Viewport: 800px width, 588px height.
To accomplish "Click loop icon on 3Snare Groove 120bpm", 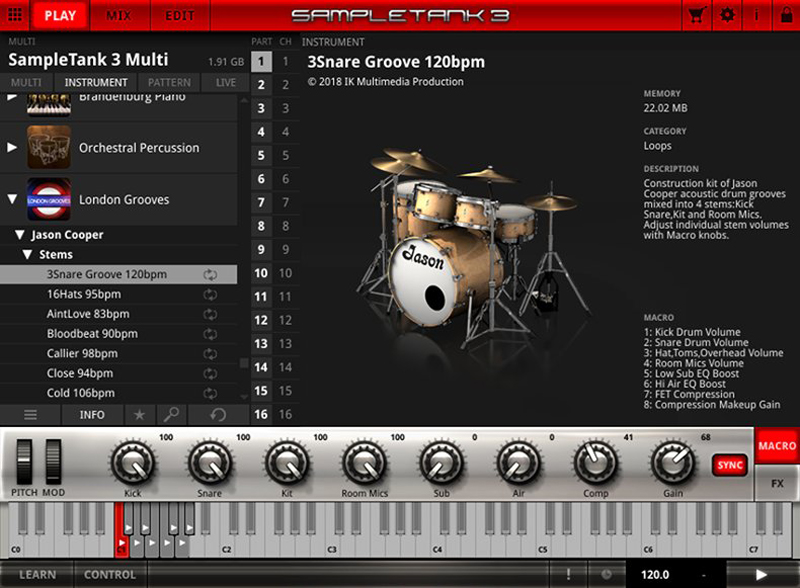I will pyautogui.click(x=210, y=275).
